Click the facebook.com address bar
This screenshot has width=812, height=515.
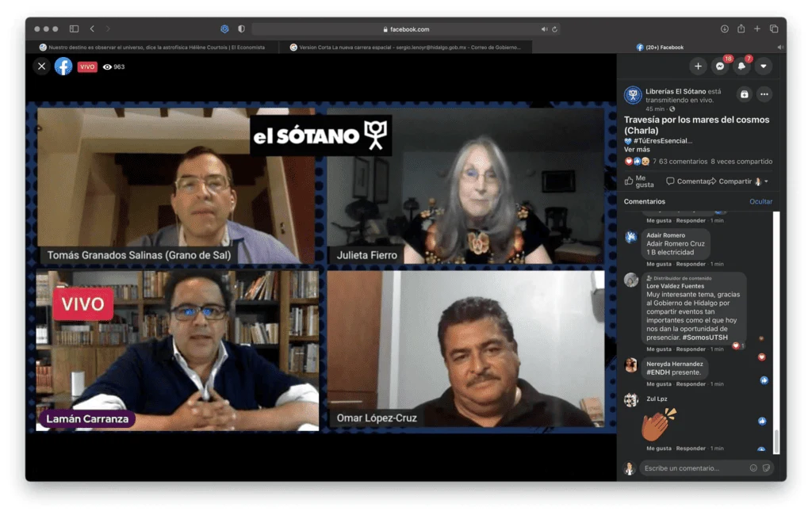point(406,29)
